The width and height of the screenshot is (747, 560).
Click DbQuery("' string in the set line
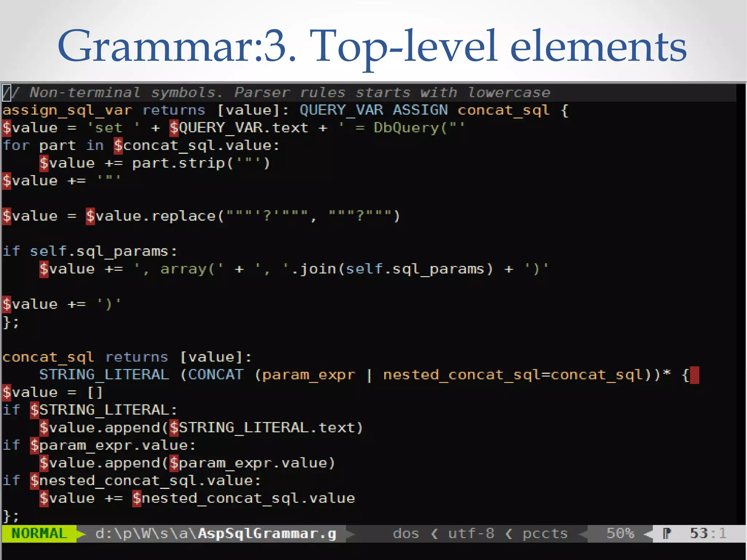tap(419, 128)
